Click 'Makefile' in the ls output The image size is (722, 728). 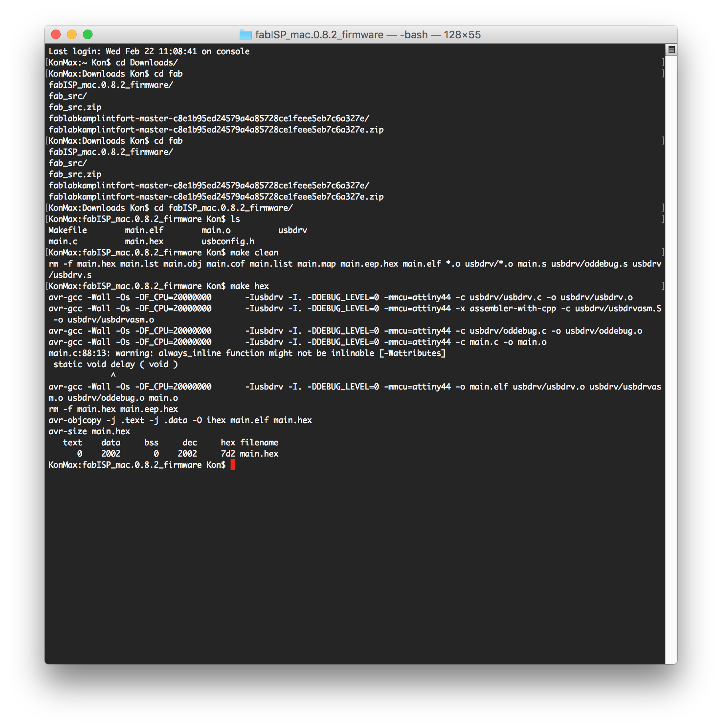tap(68, 230)
